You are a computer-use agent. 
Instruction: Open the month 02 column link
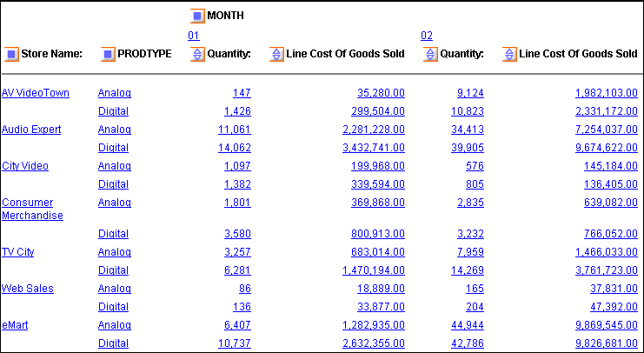pyautogui.click(x=427, y=36)
